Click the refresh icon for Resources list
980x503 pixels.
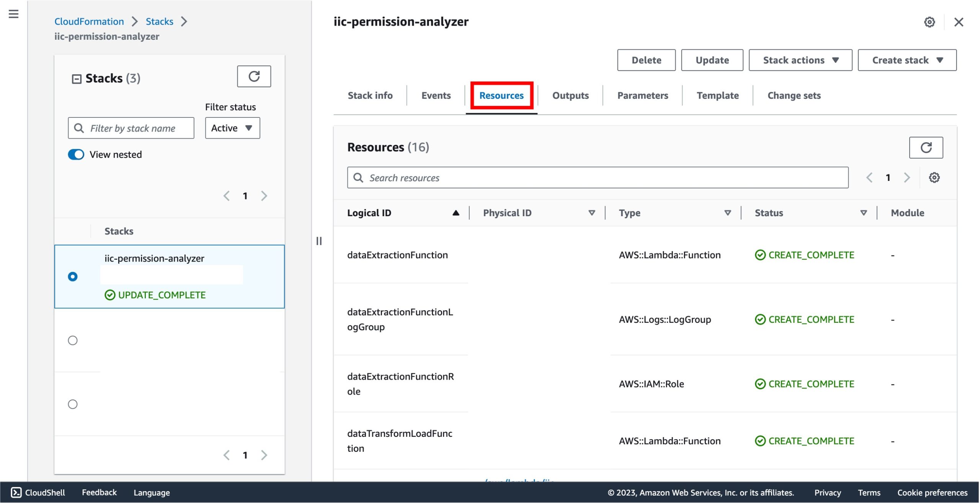click(926, 147)
